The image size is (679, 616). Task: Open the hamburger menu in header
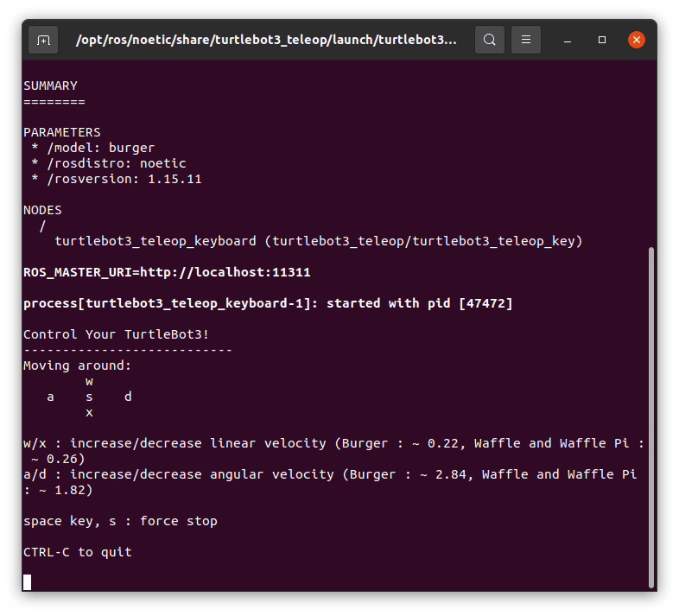[526, 40]
